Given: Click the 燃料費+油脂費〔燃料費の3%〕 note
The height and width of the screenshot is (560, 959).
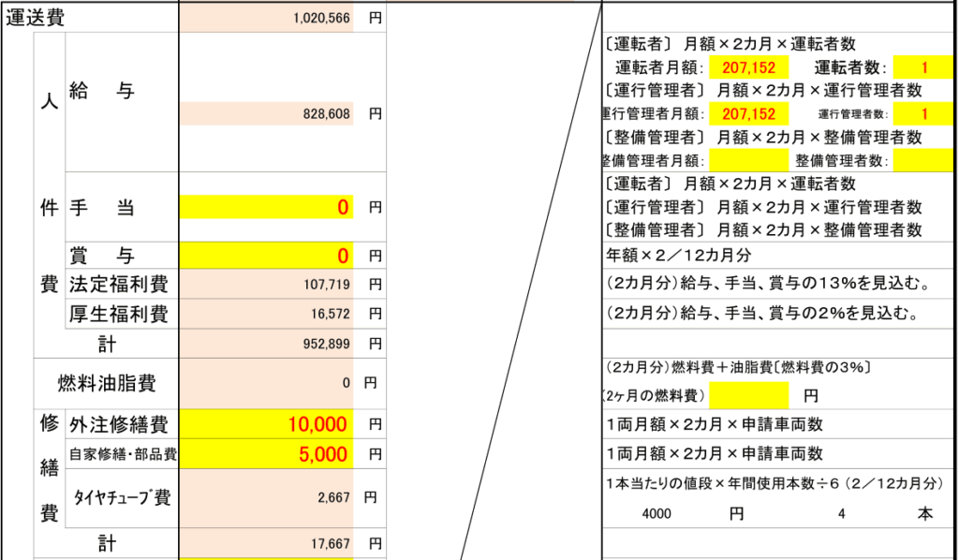Looking at the screenshot, I should [738, 367].
